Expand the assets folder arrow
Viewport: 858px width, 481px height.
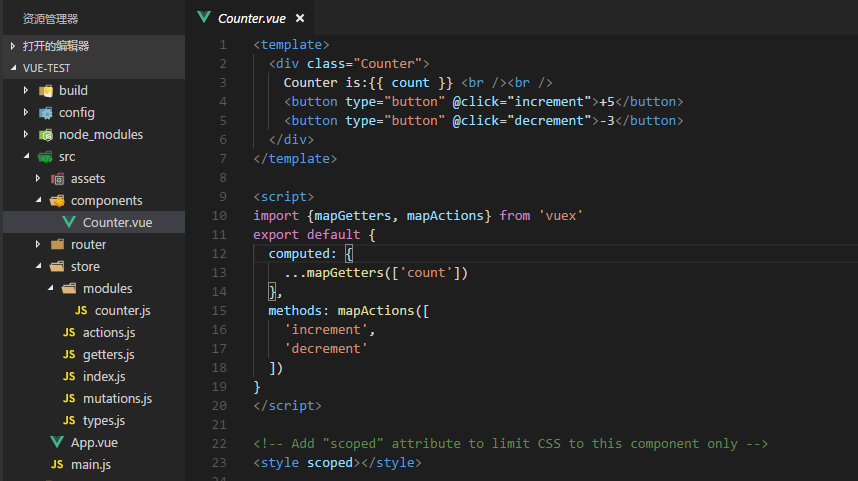[x=37, y=178]
